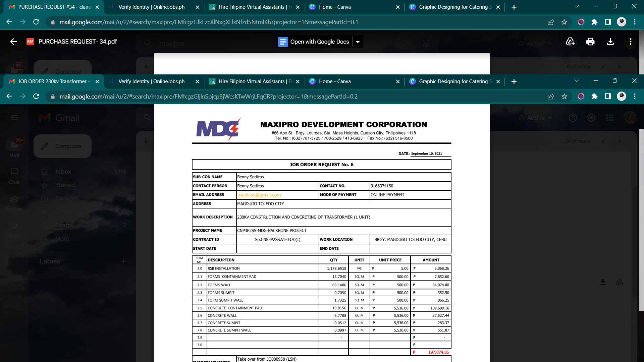Switch to Home - Canva tab in upper window
The height and width of the screenshot is (362, 644).
click(335, 7)
